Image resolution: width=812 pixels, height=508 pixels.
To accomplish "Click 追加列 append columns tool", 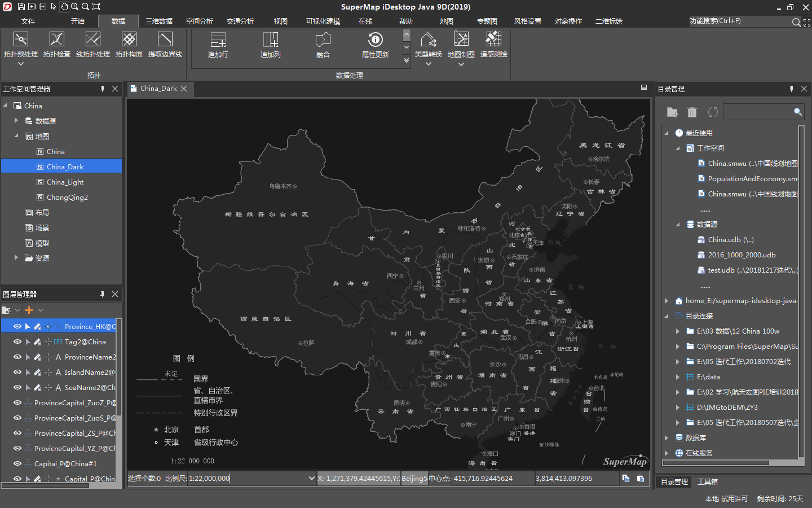I will [271, 45].
